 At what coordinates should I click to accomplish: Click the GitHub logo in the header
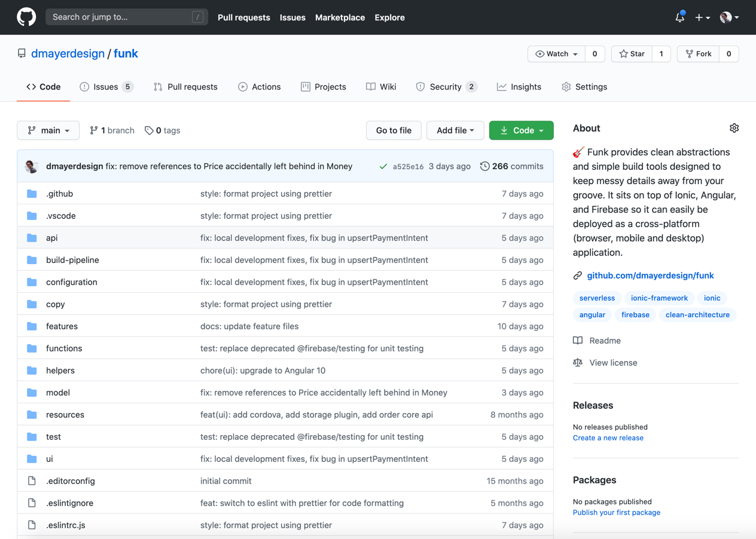point(26,17)
